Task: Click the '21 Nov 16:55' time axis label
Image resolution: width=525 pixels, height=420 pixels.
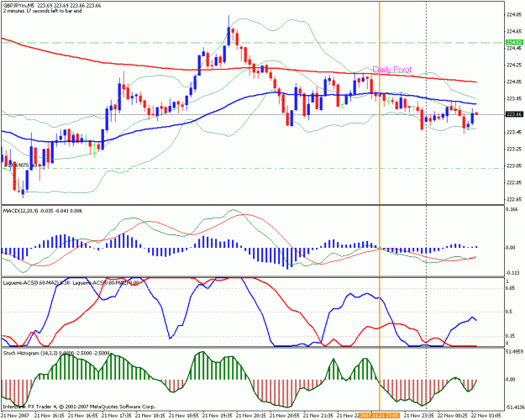Action: pos(82,415)
